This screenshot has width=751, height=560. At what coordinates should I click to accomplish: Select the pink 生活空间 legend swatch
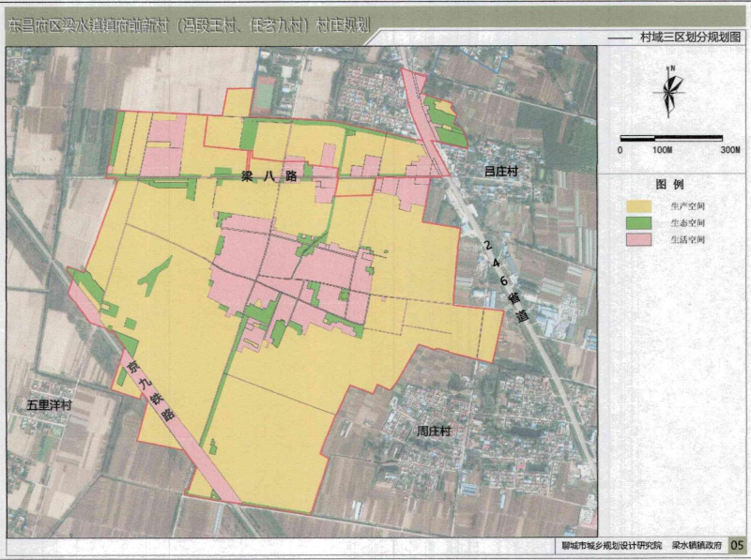pyautogui.click(x=641, y=240)
